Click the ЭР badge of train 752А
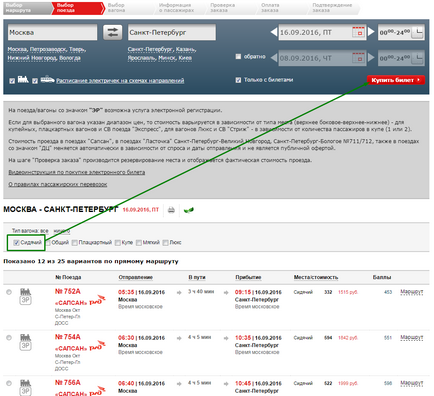434x396 pixels. 25,300
